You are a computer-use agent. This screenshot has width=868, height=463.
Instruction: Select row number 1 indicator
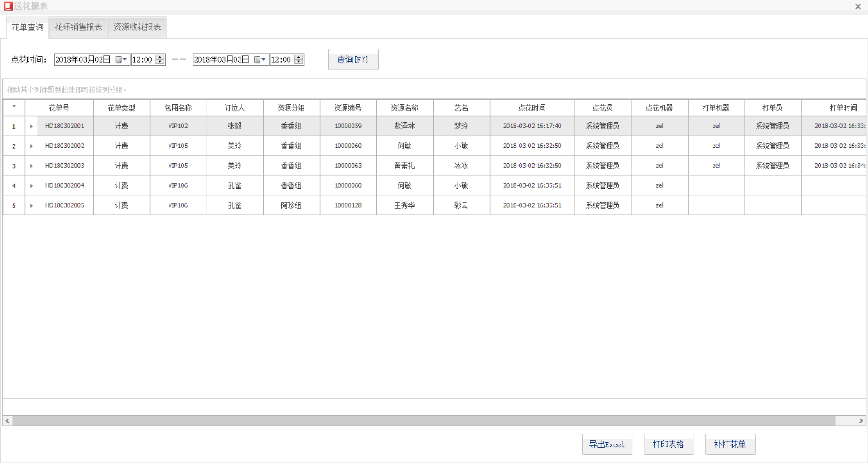point(14,126)
